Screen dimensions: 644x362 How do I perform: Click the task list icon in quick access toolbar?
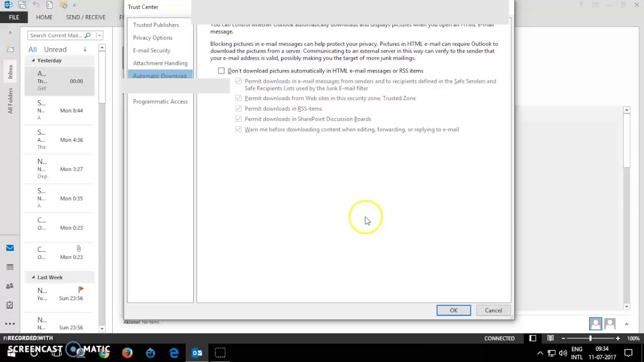click(49, 5)
